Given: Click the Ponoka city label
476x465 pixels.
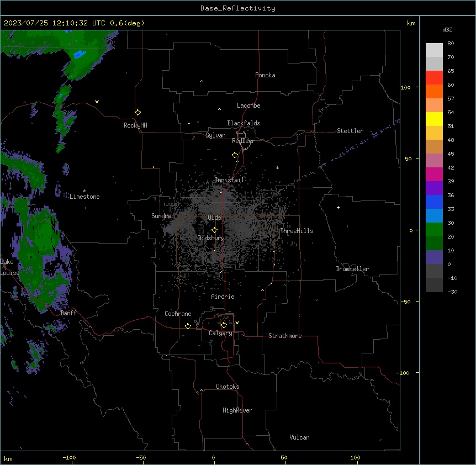Looking at the screenshot, I should point(265,75).
